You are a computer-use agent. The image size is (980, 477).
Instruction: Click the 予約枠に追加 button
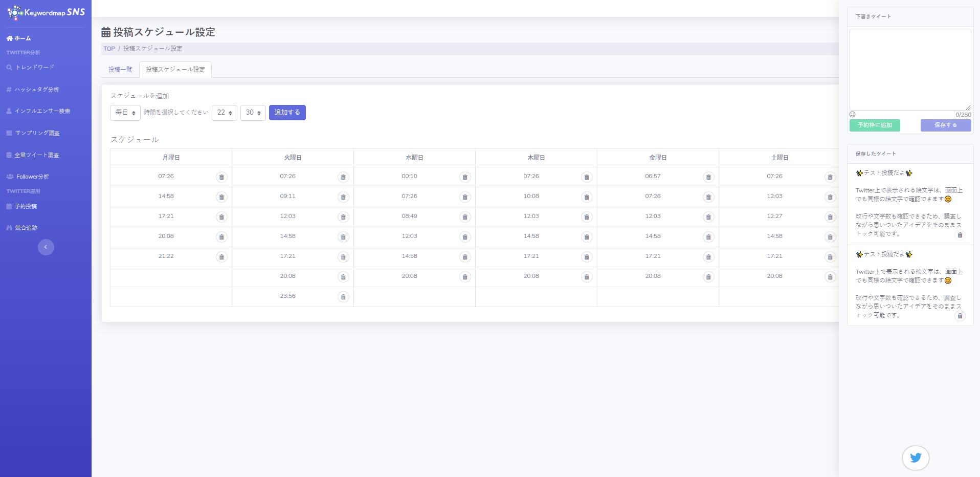(x=875, y=125)
